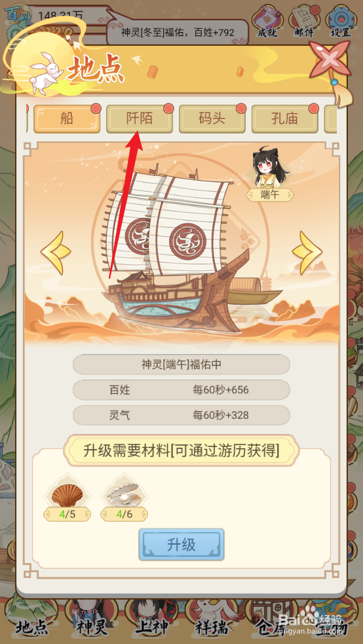Tap the 神灵[冬至]福佑 notification banner
This screenshot has width=363, height=644.
pos(178,32)
